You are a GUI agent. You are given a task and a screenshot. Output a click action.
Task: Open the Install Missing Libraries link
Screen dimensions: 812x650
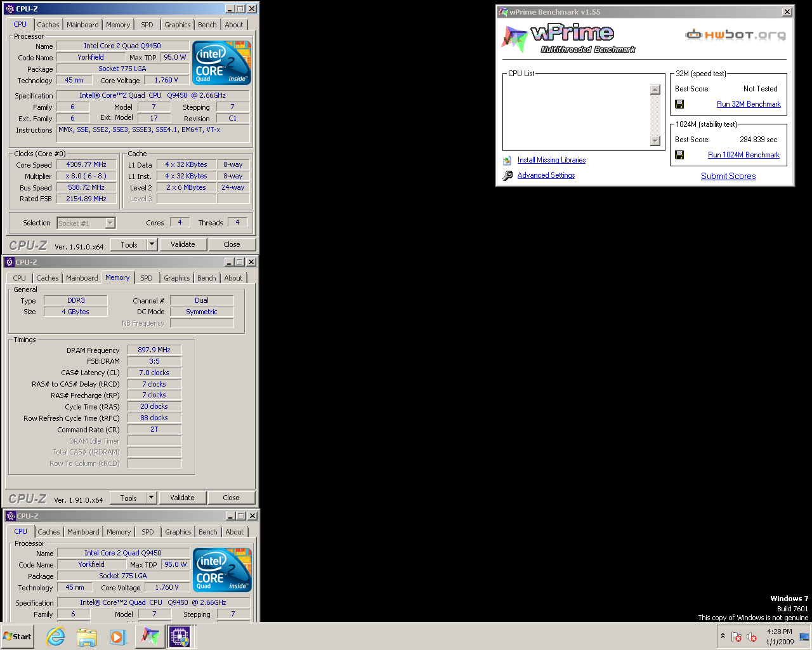551,161
